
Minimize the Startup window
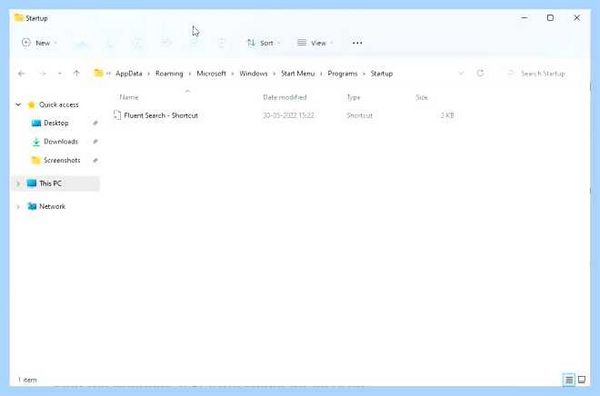click(x=524, y=18)
